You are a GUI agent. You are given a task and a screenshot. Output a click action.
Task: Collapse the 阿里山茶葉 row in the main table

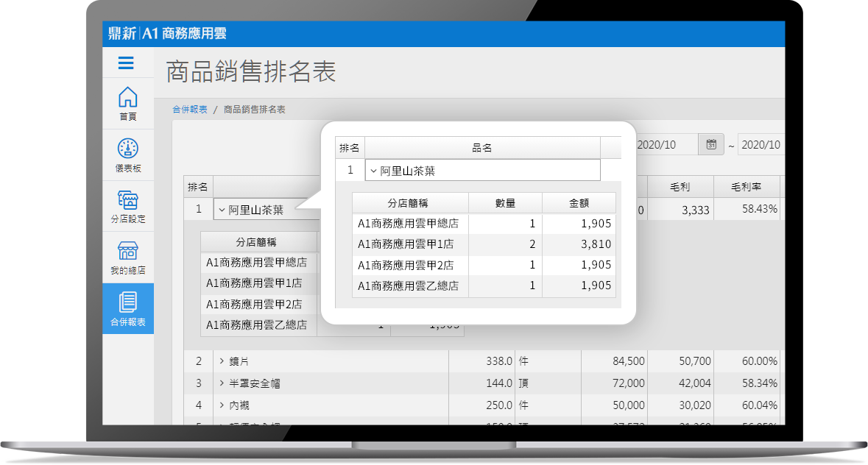pyautogui.click(x=221, y=210)
